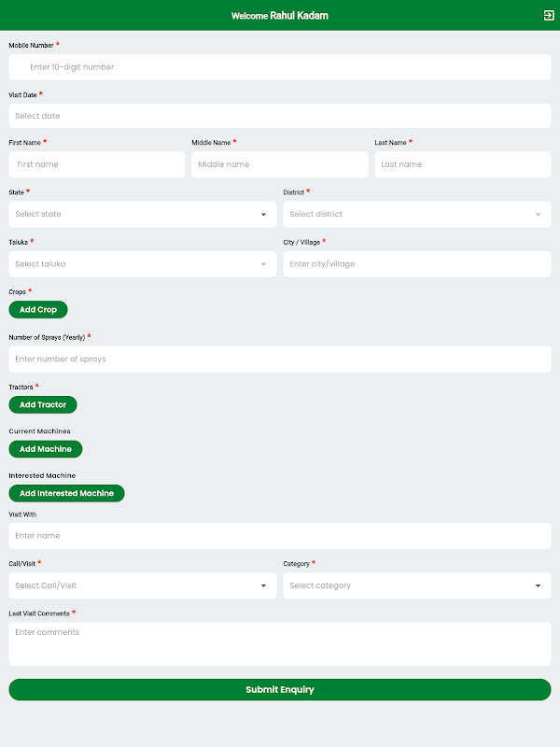
Task: Select the City / Village field
Action: coord(417,264)
